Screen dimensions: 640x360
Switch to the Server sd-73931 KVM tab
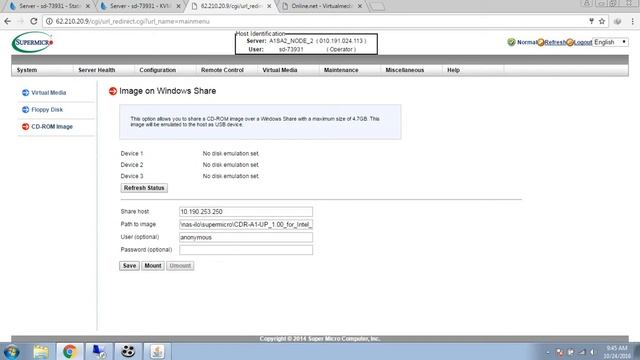[x=141, y=6]
